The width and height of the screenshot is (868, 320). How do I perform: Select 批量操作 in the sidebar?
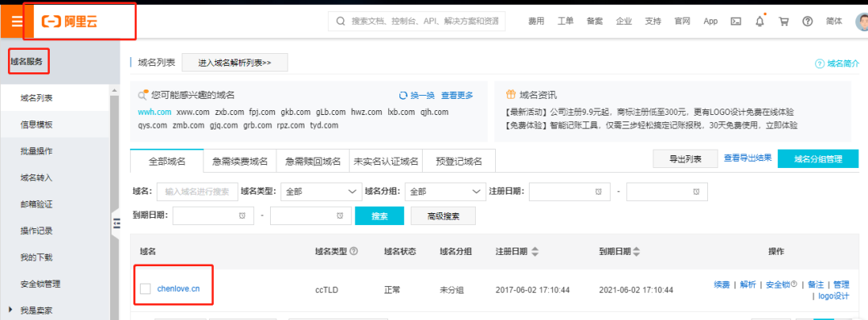(x=55, y=151)
